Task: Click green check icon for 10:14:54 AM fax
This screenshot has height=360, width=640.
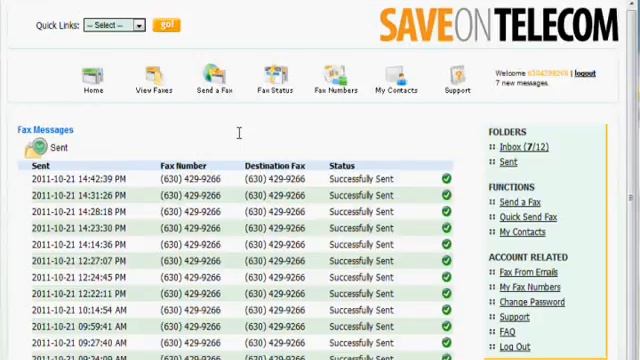Action: click(x=447, y=310)
